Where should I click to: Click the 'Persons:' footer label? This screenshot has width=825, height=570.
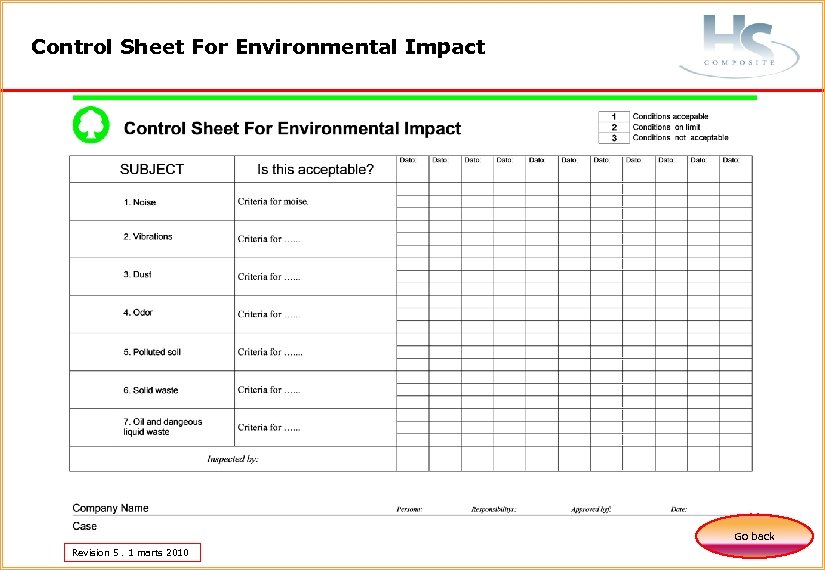point(409,509)
